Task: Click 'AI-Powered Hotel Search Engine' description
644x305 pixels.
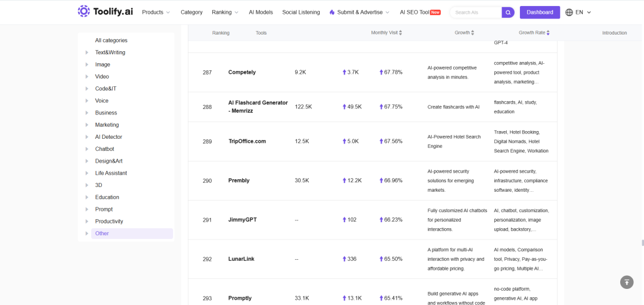Action: [454, 141]
